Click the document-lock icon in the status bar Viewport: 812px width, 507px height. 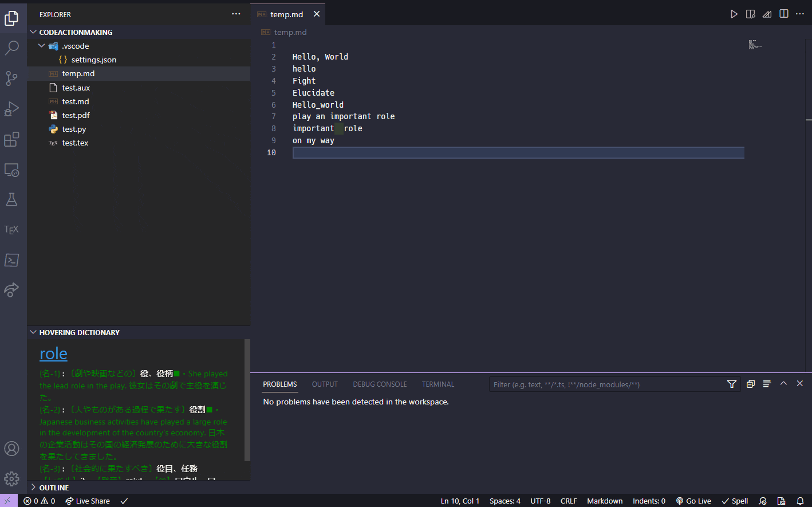781,501
